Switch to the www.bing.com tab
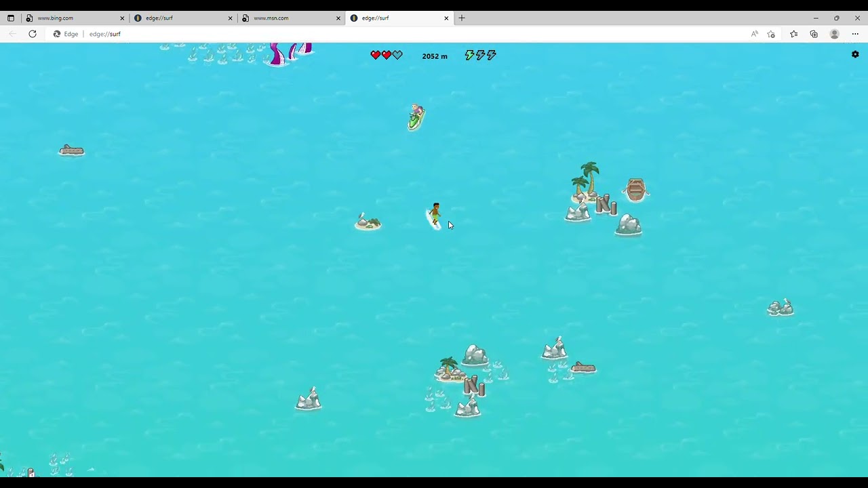 pos(76,18)
